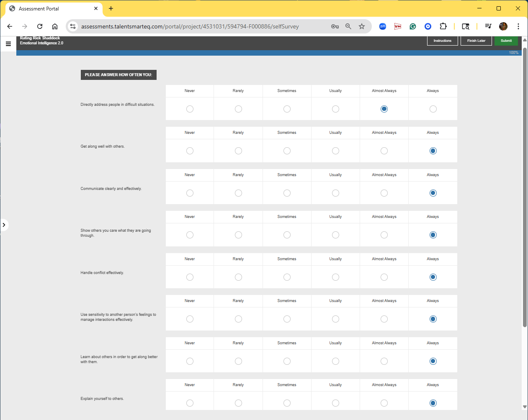528x420 pixels.
Task: Click the 'Handle conflict effectively.' question text
Action: point(102,273)
